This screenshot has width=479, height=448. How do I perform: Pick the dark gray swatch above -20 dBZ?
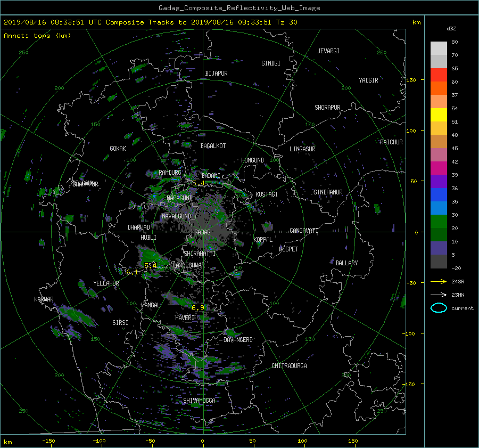439,262
